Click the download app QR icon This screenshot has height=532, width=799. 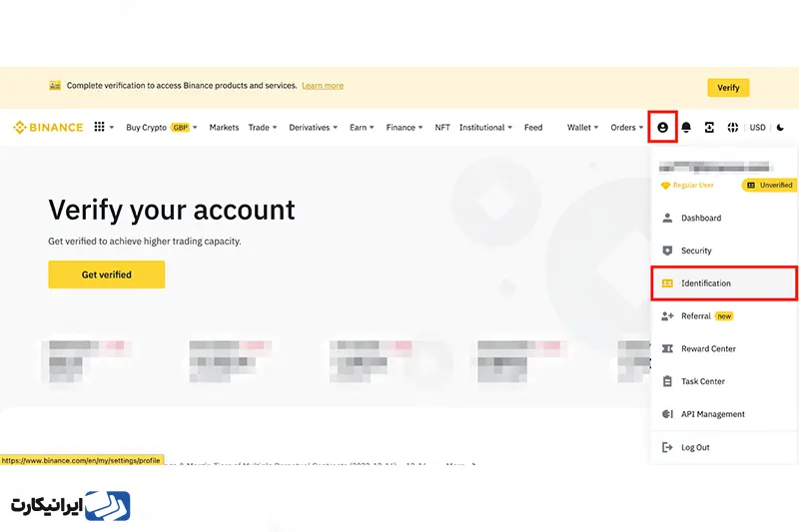709,128
